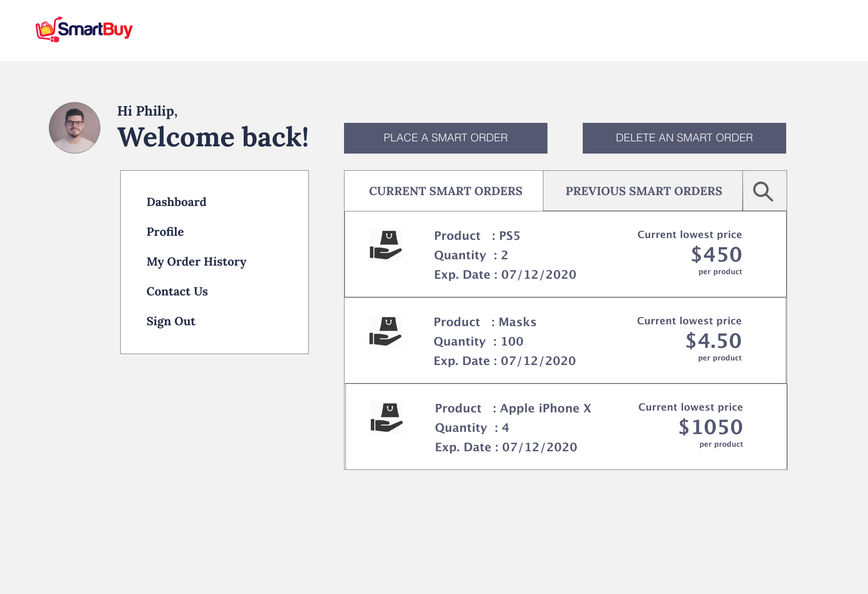Open Dashboard from the sidebar
Viewport: 868px width, 594px height.
pos(176,202)
